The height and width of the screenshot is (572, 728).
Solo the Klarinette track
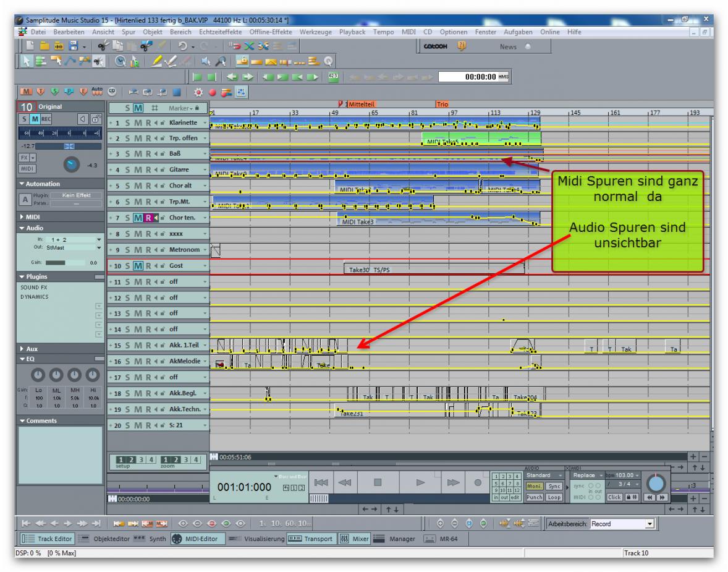(128, 123)
